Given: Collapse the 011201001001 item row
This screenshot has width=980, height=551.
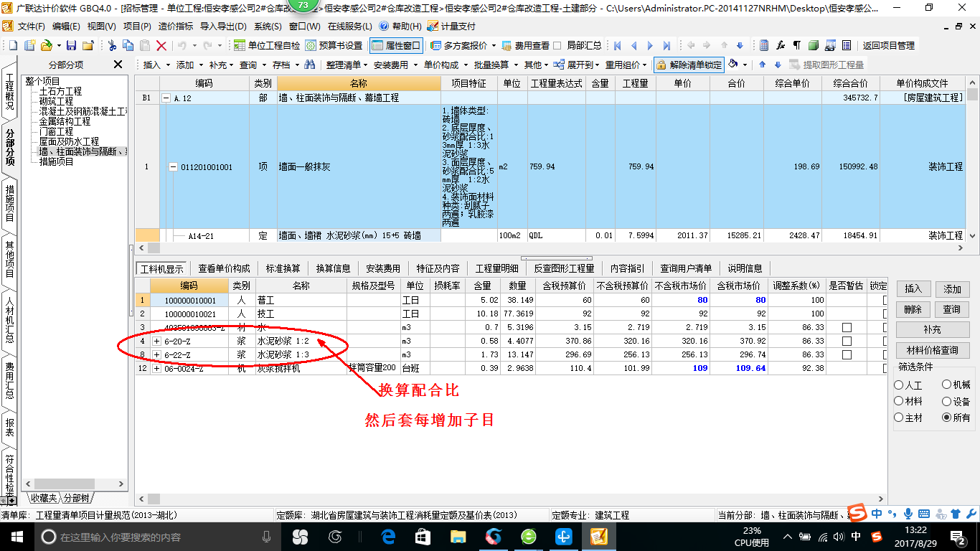Looking at the screenshot, I should (173, 167).
